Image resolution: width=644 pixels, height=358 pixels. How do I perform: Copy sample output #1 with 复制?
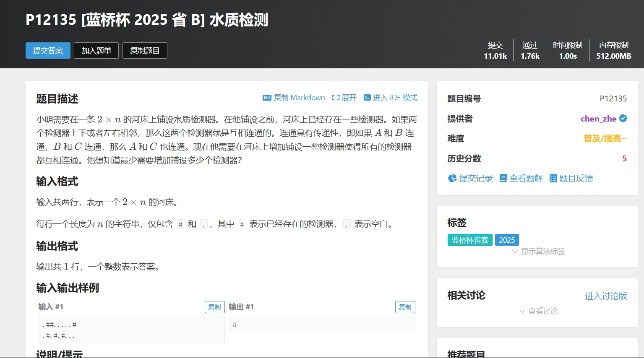[405, 307]
